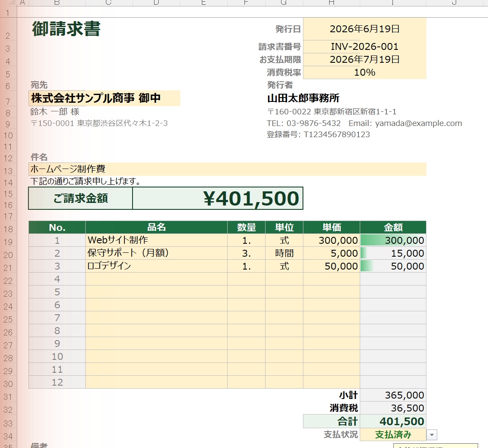Click the tax rate 10% cell
The image size is (488, 448).
coord(364,72)
